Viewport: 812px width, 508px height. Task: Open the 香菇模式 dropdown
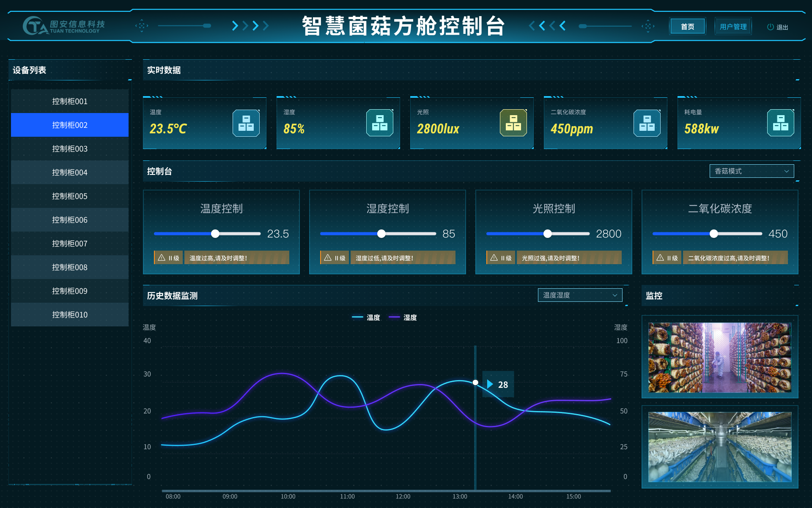pyautogui.click(x=752, y=171)
